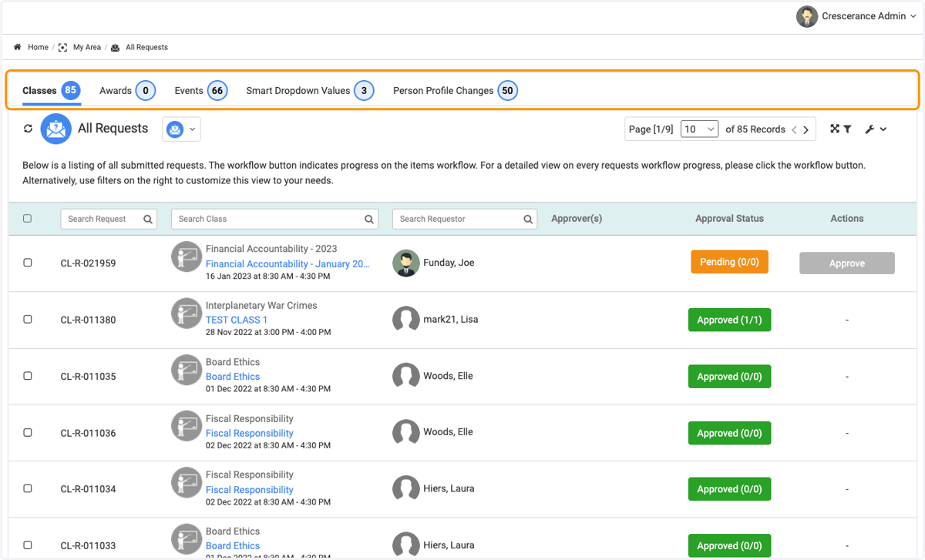Open the wrench settings menu

875,129
